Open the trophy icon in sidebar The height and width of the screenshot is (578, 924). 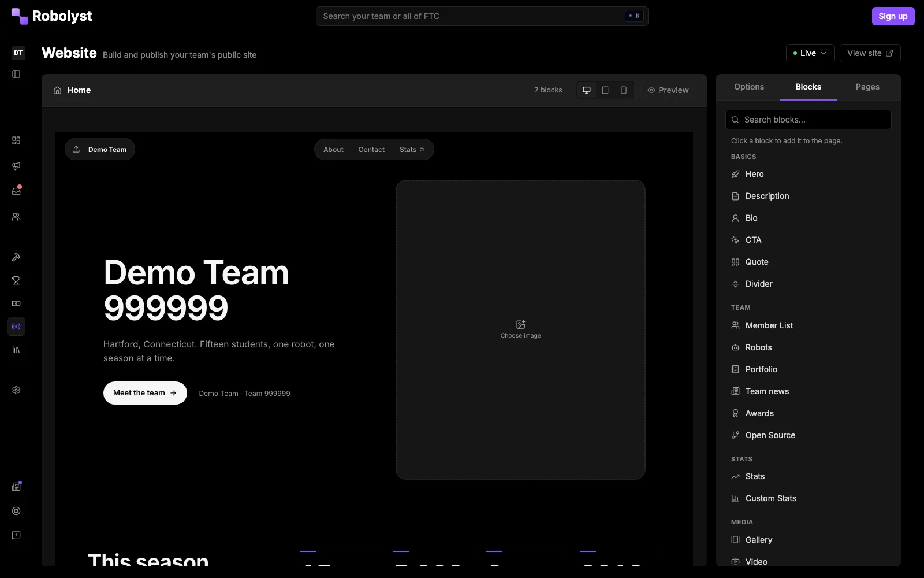pos(16,280)
